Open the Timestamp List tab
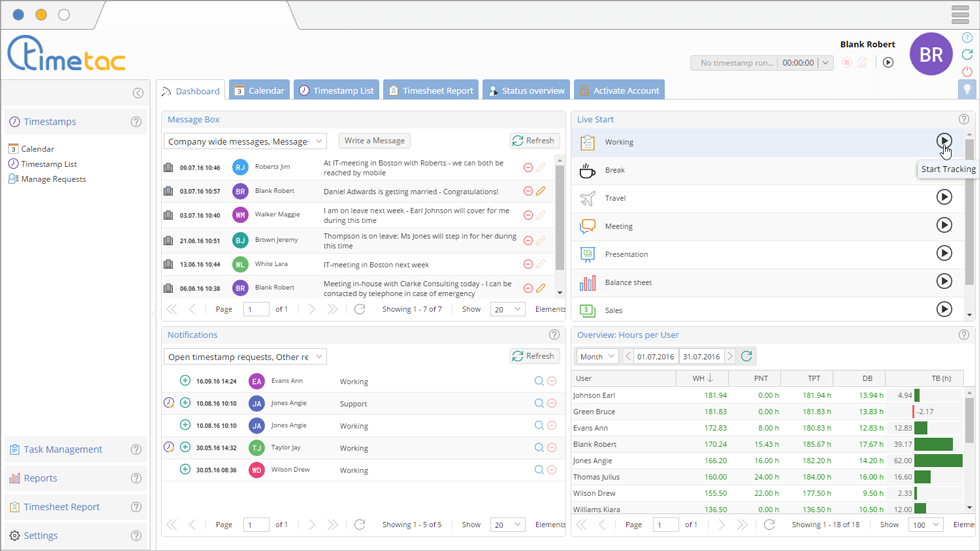 (x=336, y=91)
